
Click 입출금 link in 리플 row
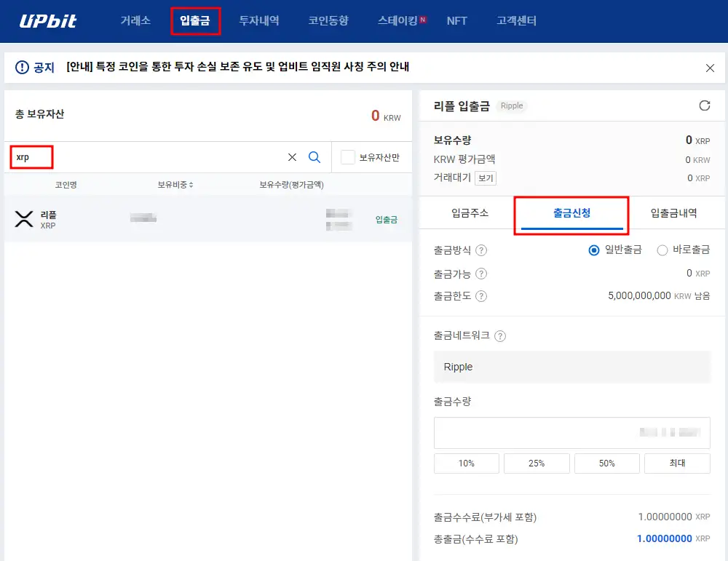pos(387,220)
